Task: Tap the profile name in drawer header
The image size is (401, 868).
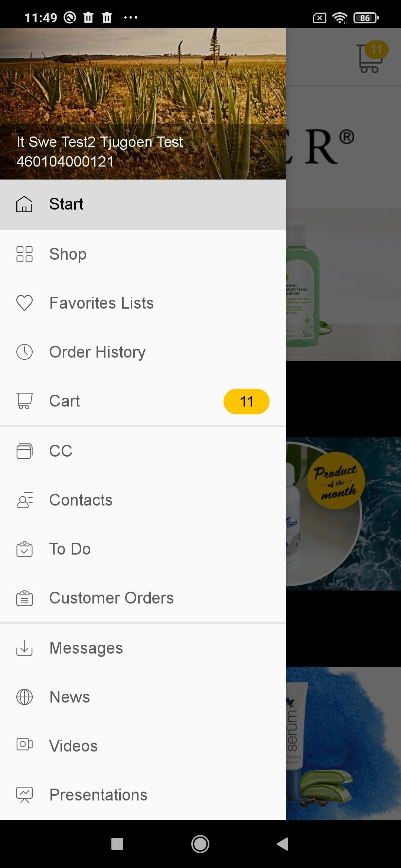Action: (x=100, y=142)
